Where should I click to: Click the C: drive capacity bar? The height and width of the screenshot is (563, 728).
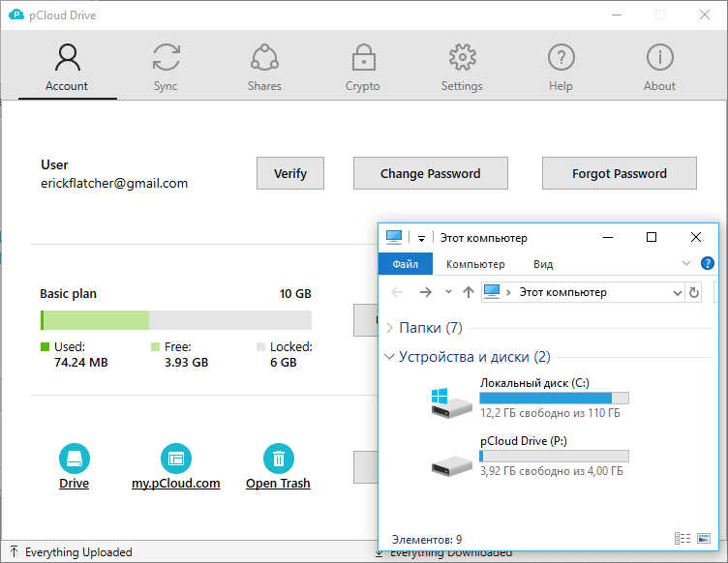[555, 398]
